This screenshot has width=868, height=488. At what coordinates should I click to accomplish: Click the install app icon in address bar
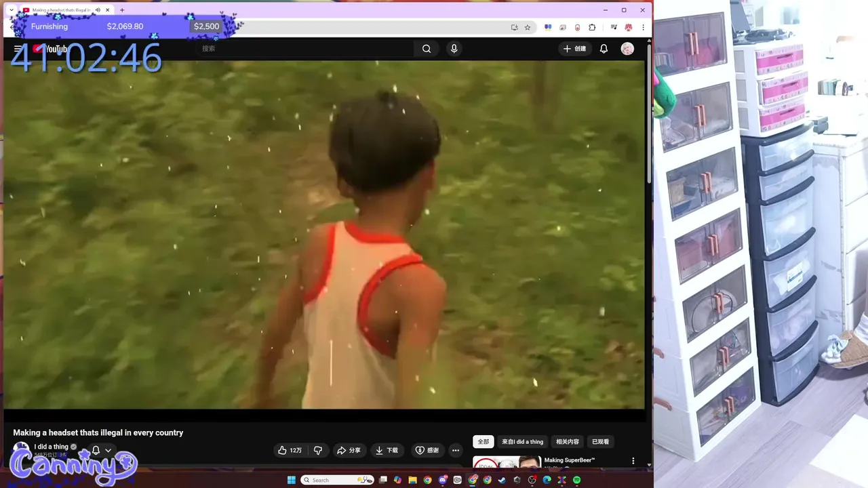[515, 27]
